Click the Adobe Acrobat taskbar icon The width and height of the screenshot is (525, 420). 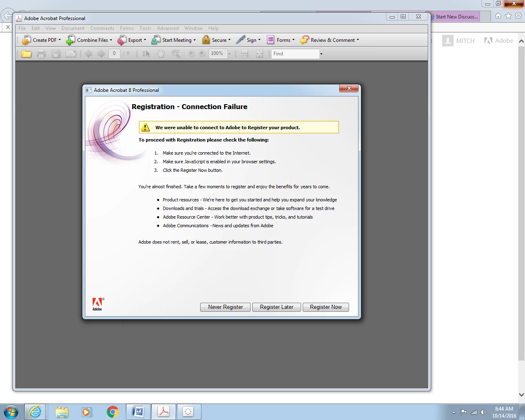point(164,412)
